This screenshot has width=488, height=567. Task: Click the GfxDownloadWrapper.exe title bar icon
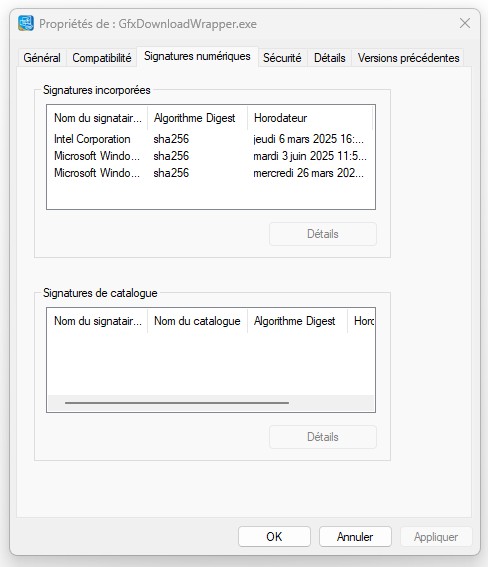(x=26, y=24)
